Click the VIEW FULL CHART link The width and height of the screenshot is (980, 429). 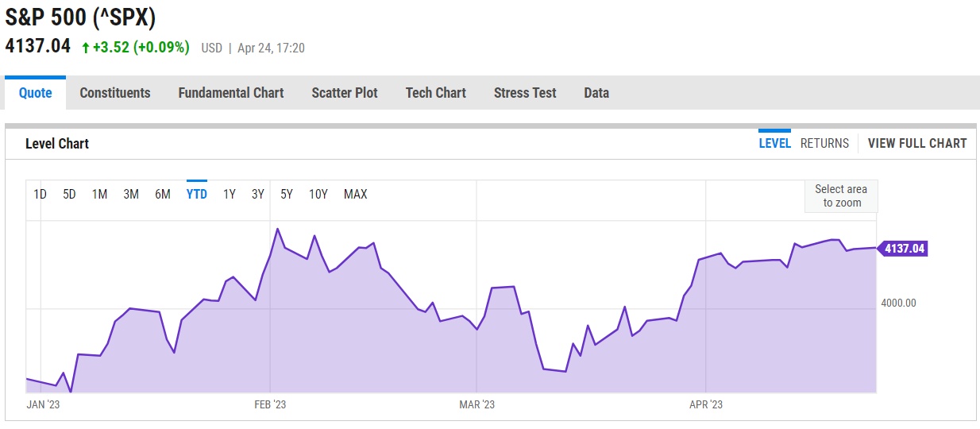(x=917, y=144)
